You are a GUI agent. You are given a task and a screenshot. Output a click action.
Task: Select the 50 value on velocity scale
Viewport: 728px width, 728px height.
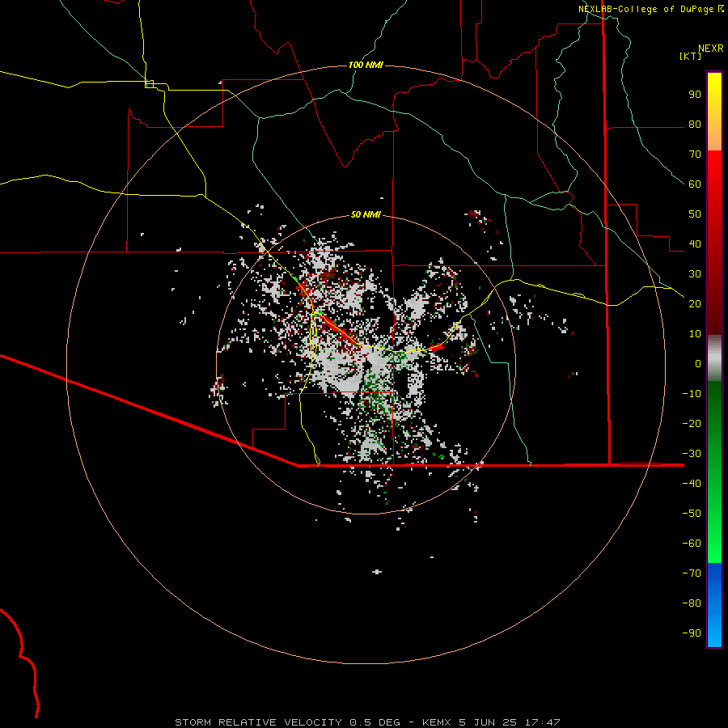(x=695, y=214)
